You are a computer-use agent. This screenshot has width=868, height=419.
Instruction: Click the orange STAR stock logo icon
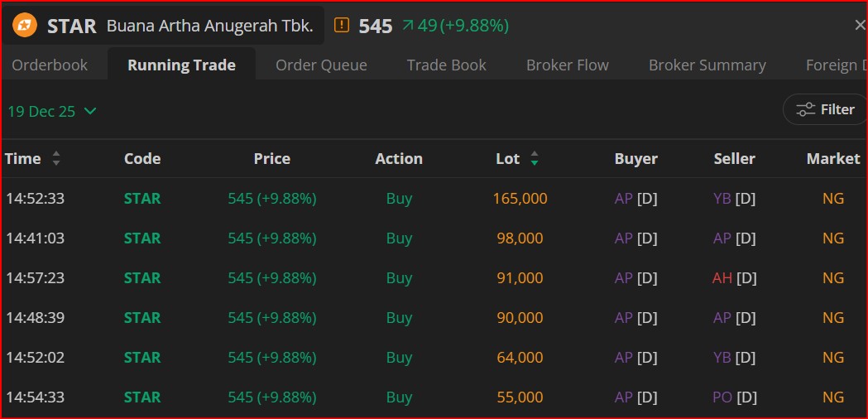(x=25, y=26)
